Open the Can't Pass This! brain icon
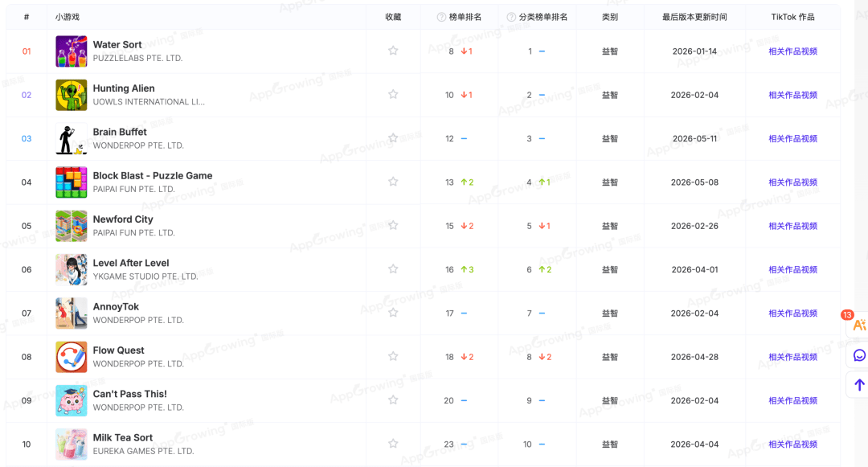The height and width of the screenshot is (467, 868). [x=72, y=400]
